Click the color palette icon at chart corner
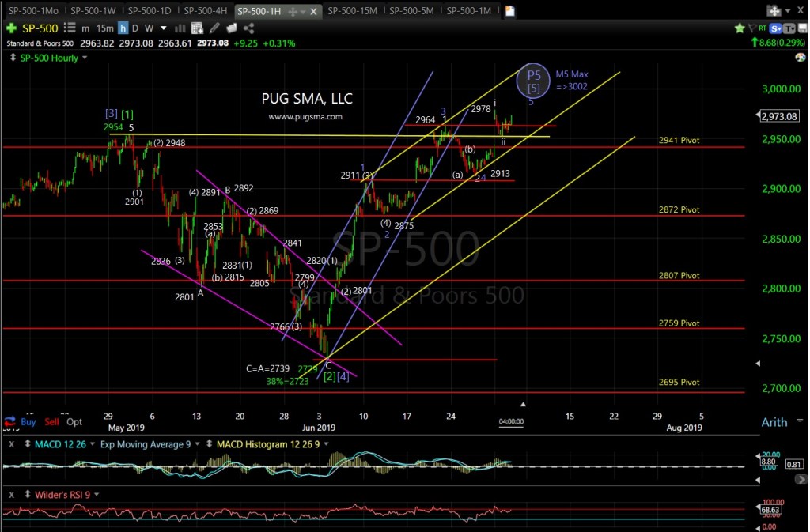Image resolution: width=810 pixels, height=532 pixels. [x=801, y=57]
